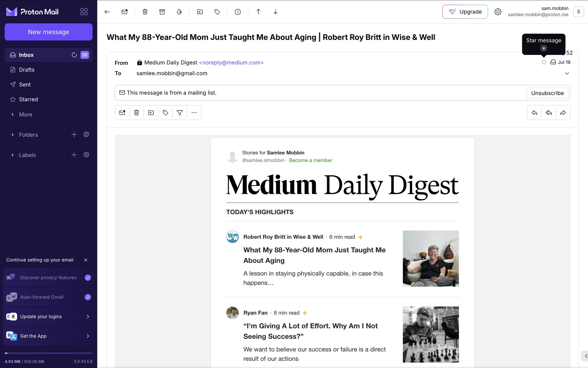Forward this message using the forward arrow
Viewport: 588px width, 368px height.
tap(563, 113)
